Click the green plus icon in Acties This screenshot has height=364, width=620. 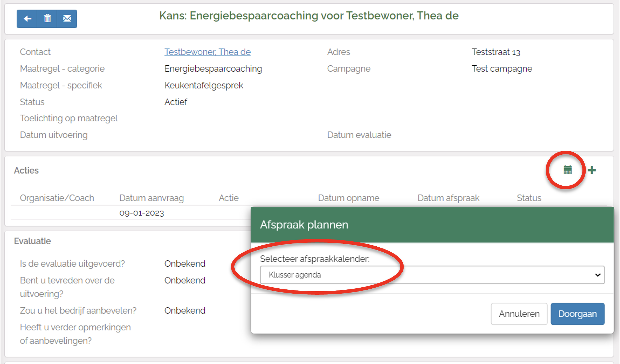pos(592,170)
